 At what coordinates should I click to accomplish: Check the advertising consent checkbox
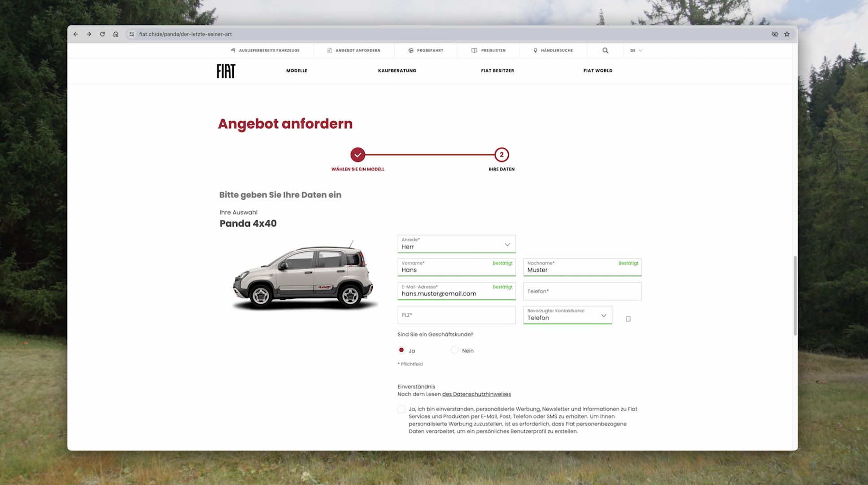point(401,409)
